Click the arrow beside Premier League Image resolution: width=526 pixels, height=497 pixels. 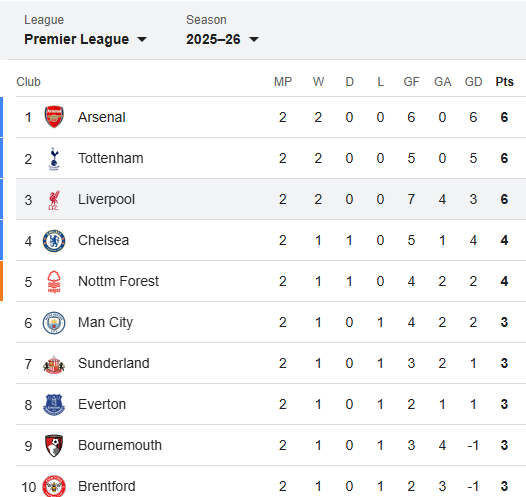(x=142, y=40)
